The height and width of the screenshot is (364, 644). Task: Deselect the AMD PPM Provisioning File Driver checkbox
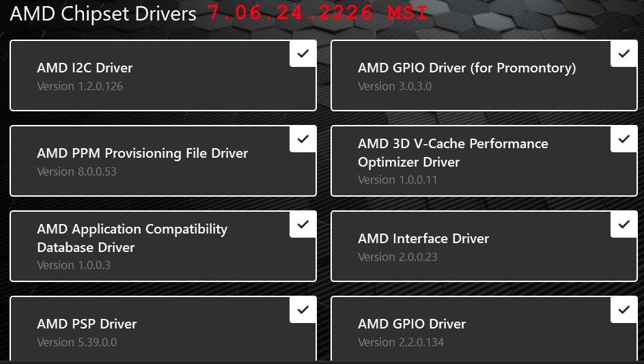coord(303,139)
